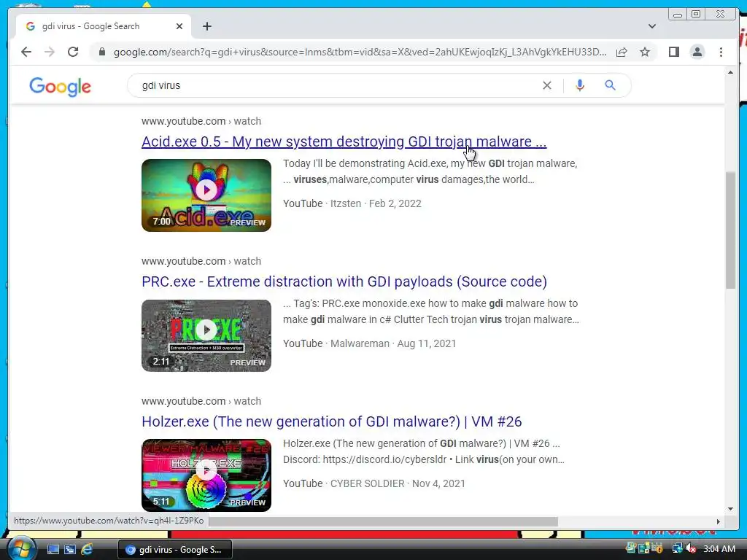Open Chrome's three-dot menu
This screenshot has height=560, width=747.
point(721,52)
